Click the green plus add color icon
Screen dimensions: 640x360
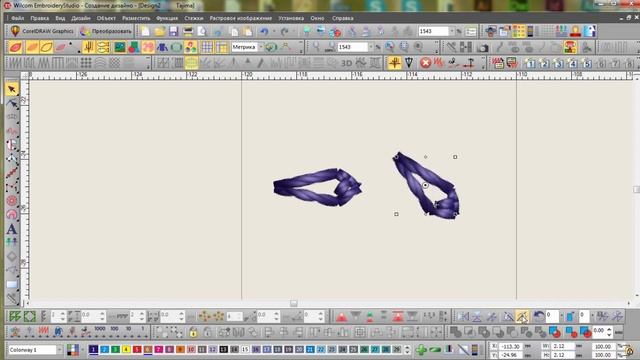[x=421, y=350]
